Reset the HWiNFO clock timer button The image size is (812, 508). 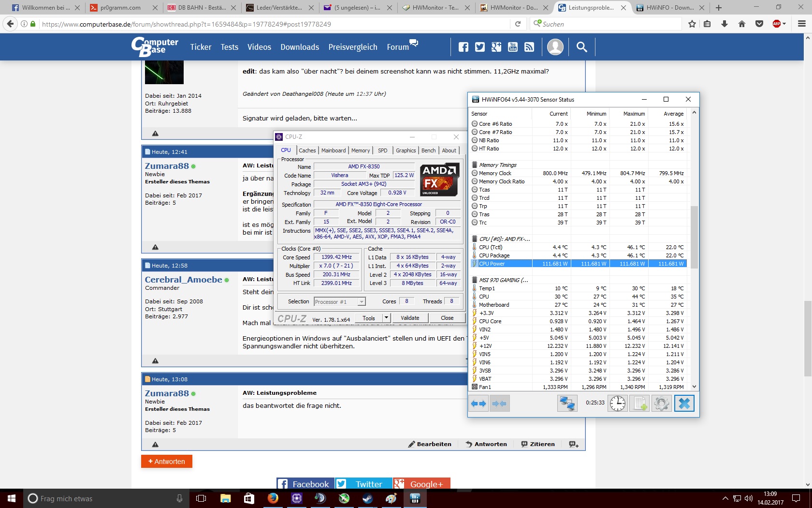(x=618, y=403)
